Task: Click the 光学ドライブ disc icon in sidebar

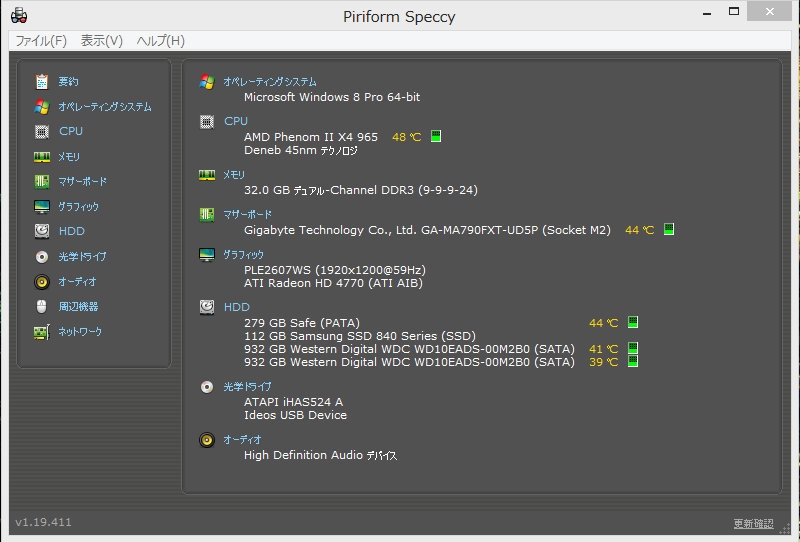Action: pos(42,256)
